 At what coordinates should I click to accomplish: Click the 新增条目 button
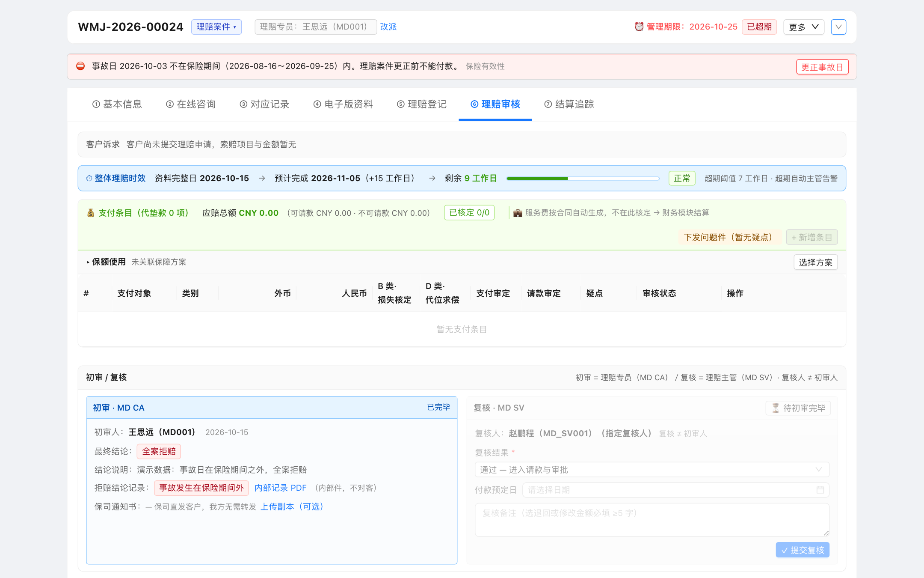812,237
